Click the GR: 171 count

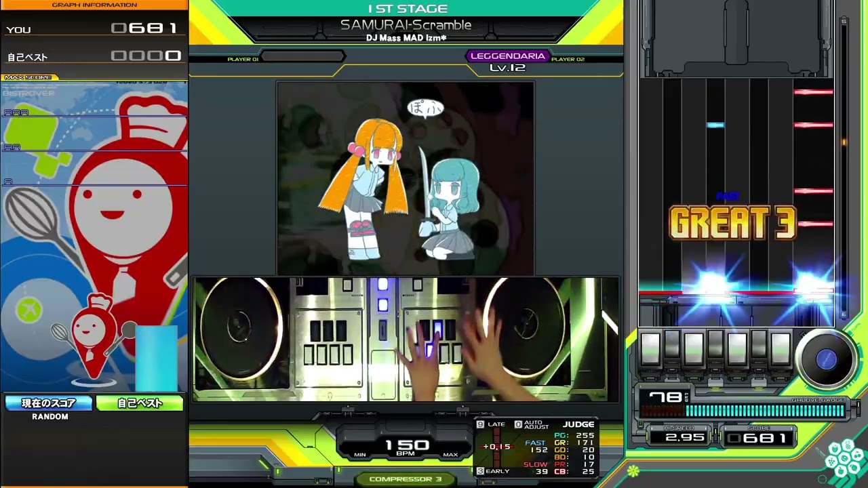[574, 443]
